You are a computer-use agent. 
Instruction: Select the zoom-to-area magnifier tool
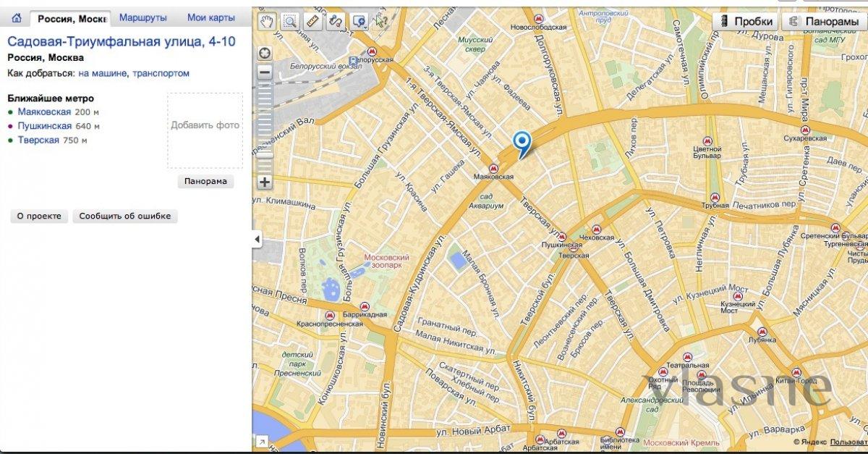290,22
